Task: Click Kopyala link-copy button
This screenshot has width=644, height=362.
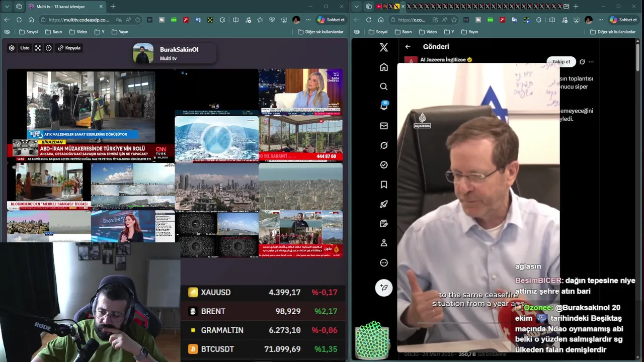Action: 69,48
